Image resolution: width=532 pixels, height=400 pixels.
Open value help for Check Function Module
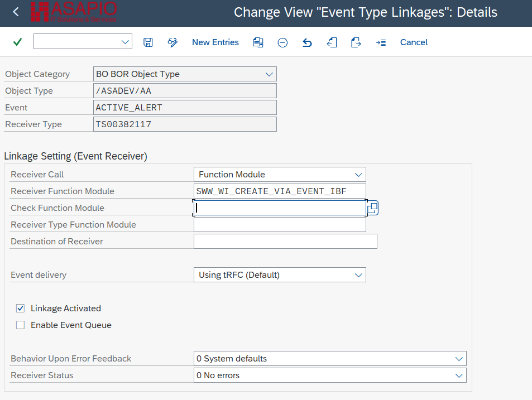pos(372,208)
